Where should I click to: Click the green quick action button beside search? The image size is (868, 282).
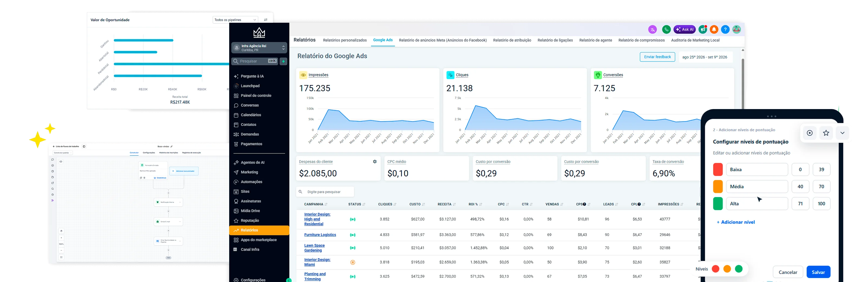[283, 61]
